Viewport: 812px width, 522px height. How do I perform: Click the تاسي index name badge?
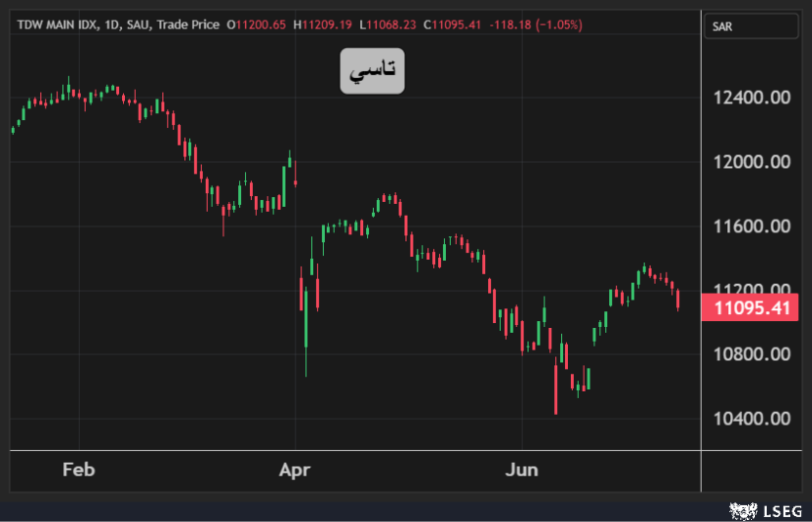tap(372, 70)
